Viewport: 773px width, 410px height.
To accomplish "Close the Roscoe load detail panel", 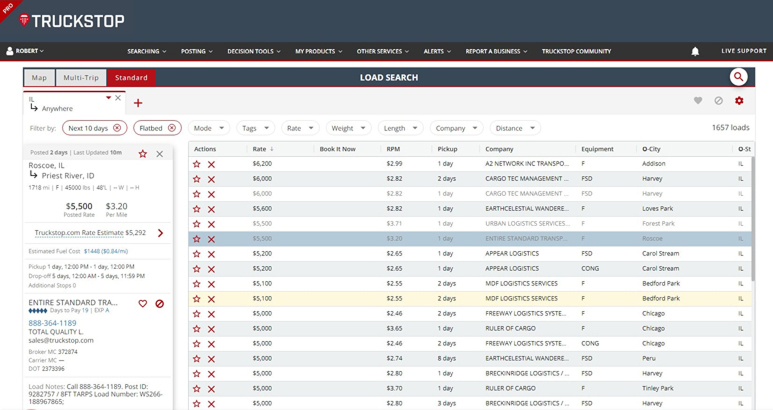I will coord(160,154).
